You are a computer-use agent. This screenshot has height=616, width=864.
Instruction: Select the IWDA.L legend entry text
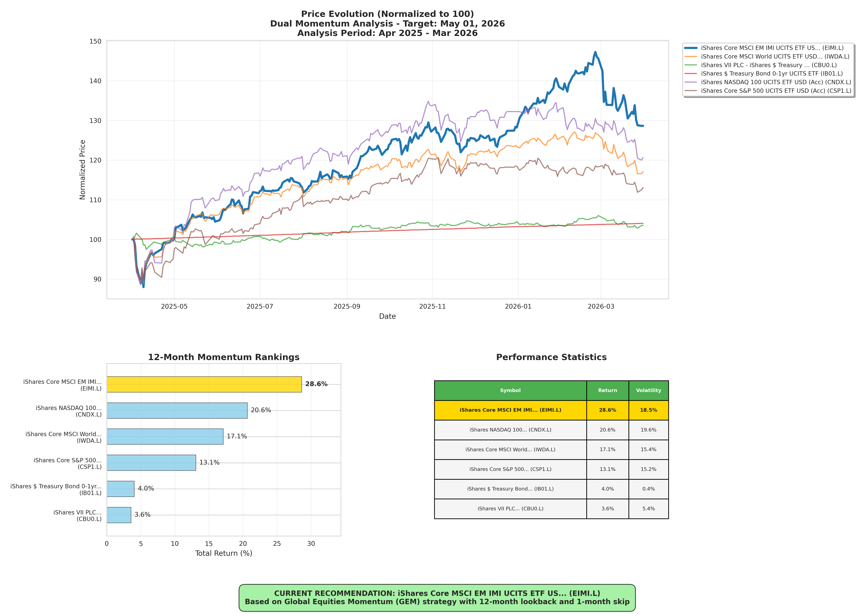click(x=775, y=56)
